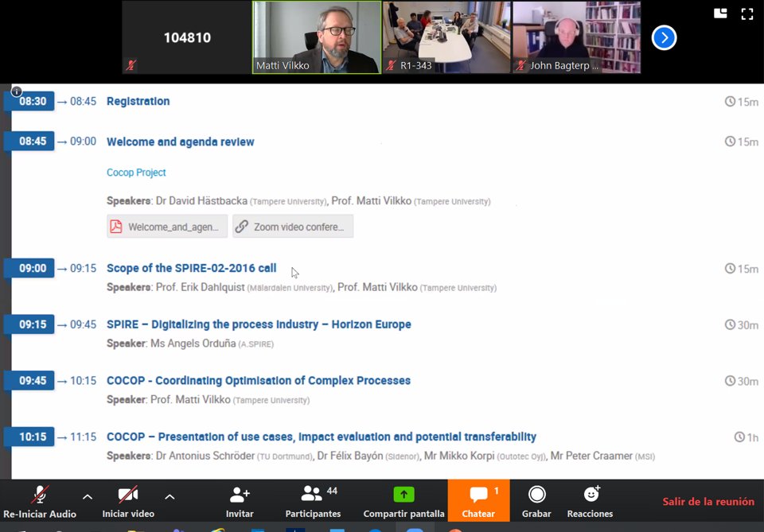
Task: Show next video thumbnails with blue arrow
Action: pos(664,37)
